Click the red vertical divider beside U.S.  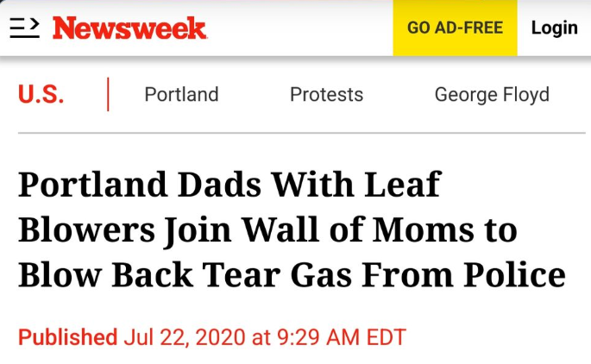pos(108,94)
